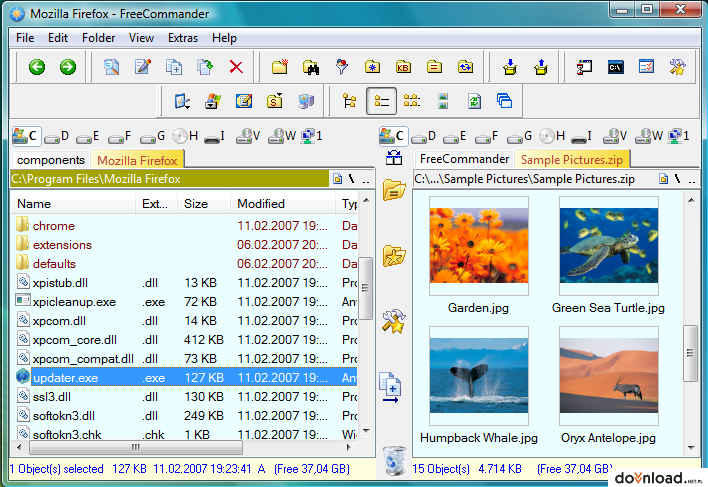Open history dropdown on left address bar
The width and height of the screenshot is (708, 487).
pyautogui.click(x=337, y=179)
